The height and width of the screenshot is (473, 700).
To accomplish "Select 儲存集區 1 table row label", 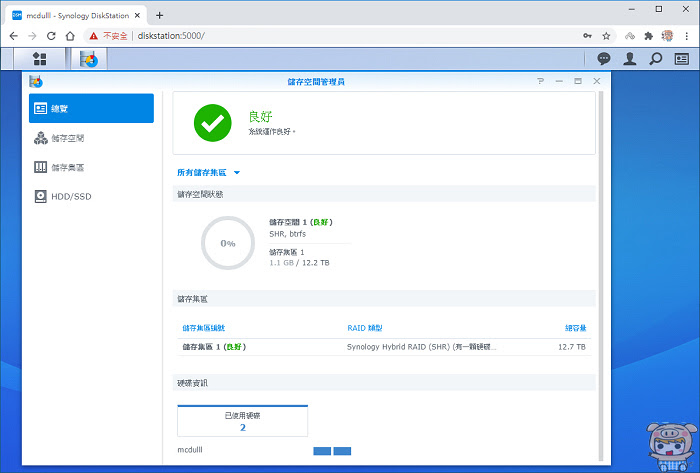I will [214, 347].
